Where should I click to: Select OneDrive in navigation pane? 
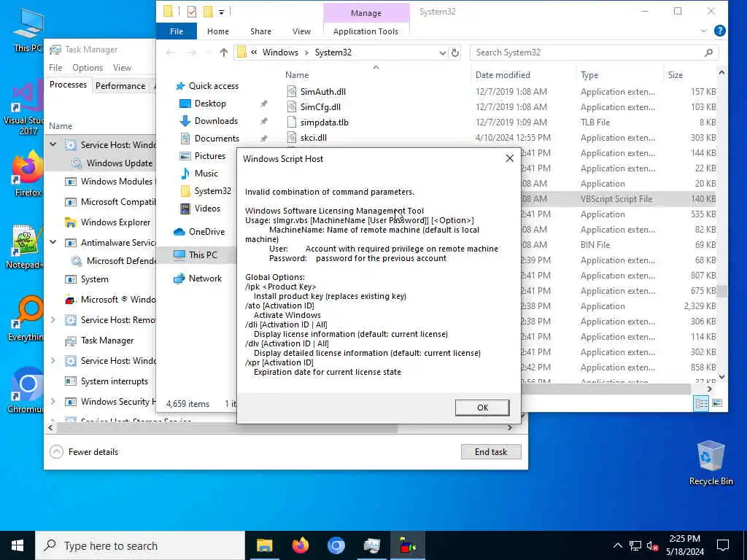[206, 232]
